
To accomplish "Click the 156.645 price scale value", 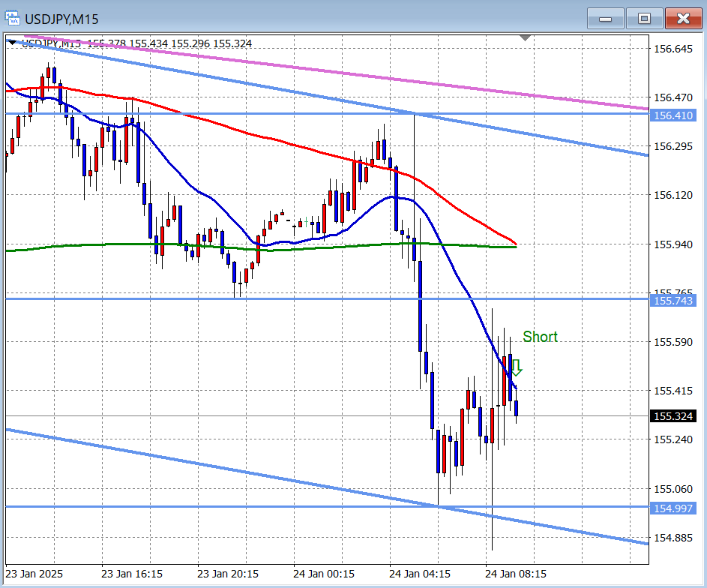I will tap(673, 49).
